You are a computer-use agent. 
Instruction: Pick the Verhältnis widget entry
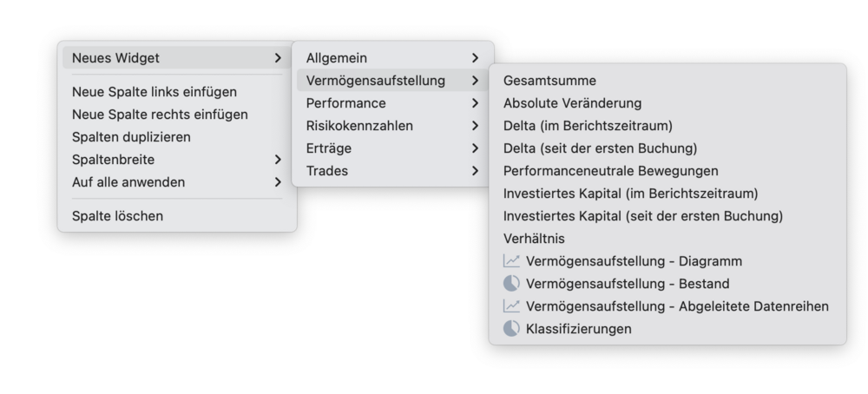tap(534, 239)
